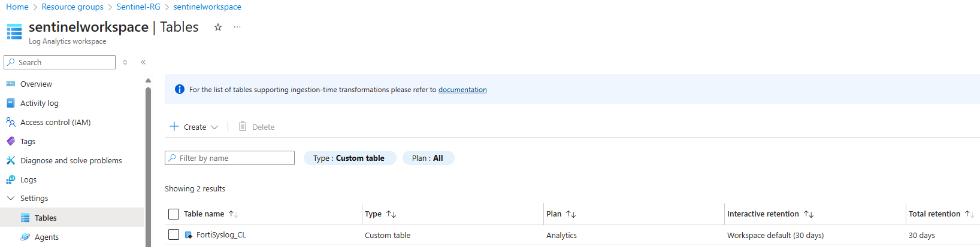Open the Create dropdown
Screen dimensions: 980x247
(x=194, y=127)
